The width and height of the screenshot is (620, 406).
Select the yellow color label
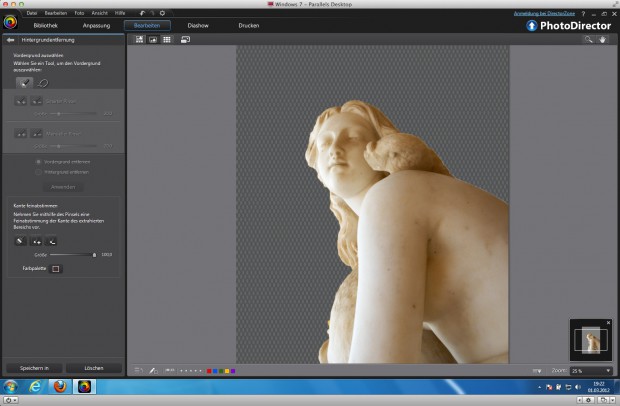pos(227,371)
